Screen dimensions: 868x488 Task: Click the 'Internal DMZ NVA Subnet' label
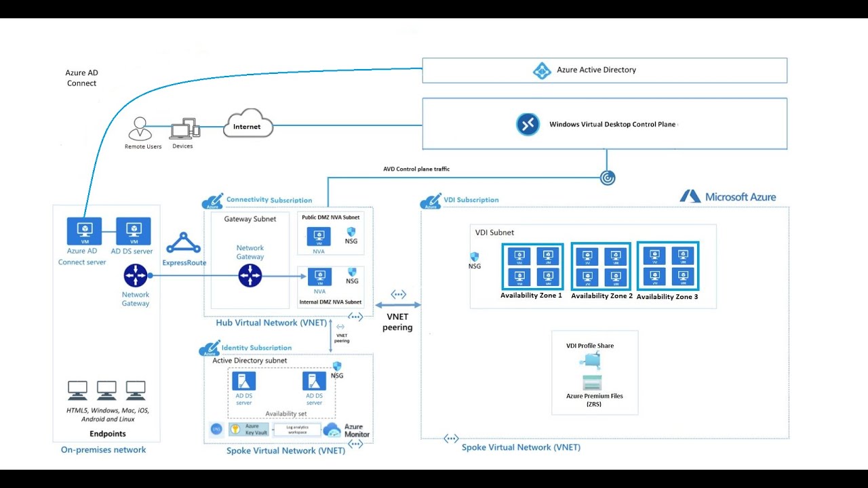click(x=330, y=302)
